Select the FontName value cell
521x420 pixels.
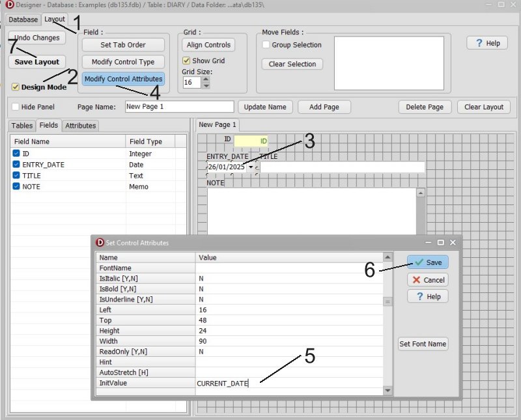click(x=289, y=268)
